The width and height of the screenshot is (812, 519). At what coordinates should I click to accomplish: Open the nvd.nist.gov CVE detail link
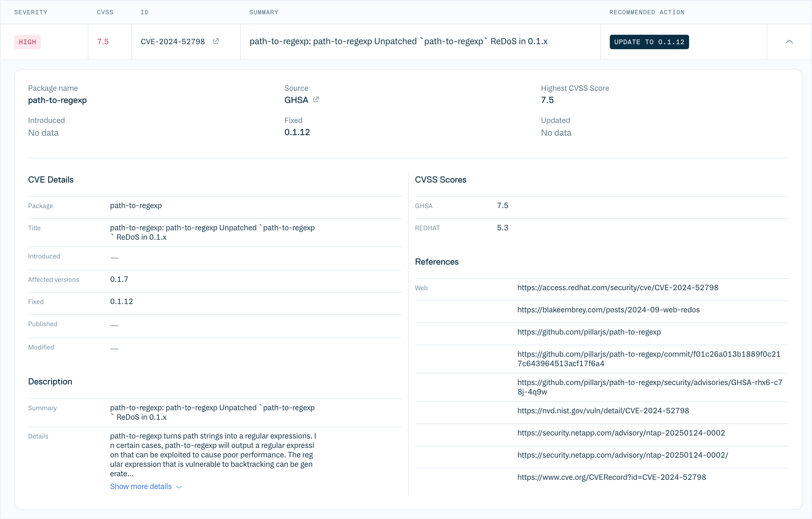click(x=603, y=411)
